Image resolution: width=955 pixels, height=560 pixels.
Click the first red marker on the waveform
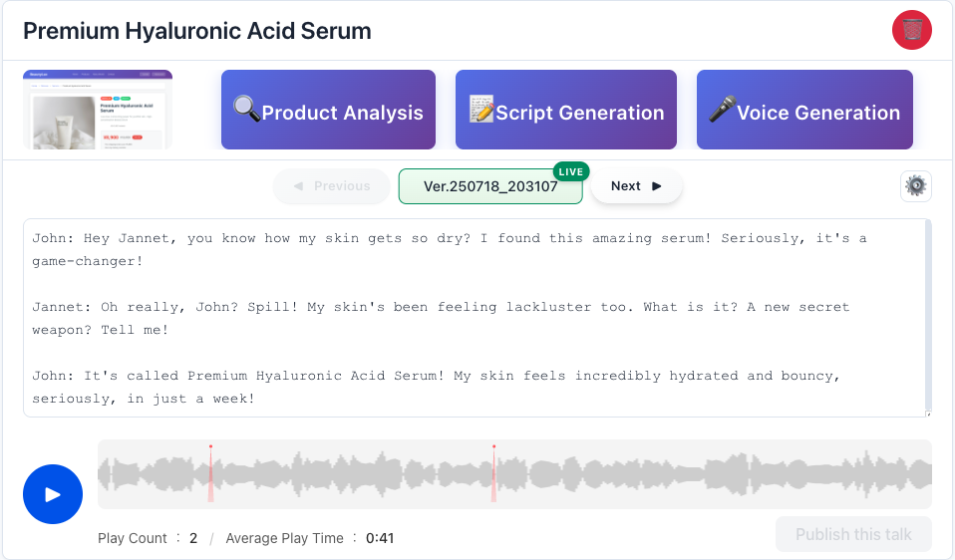pyautogui.click(x=210, y=474)
